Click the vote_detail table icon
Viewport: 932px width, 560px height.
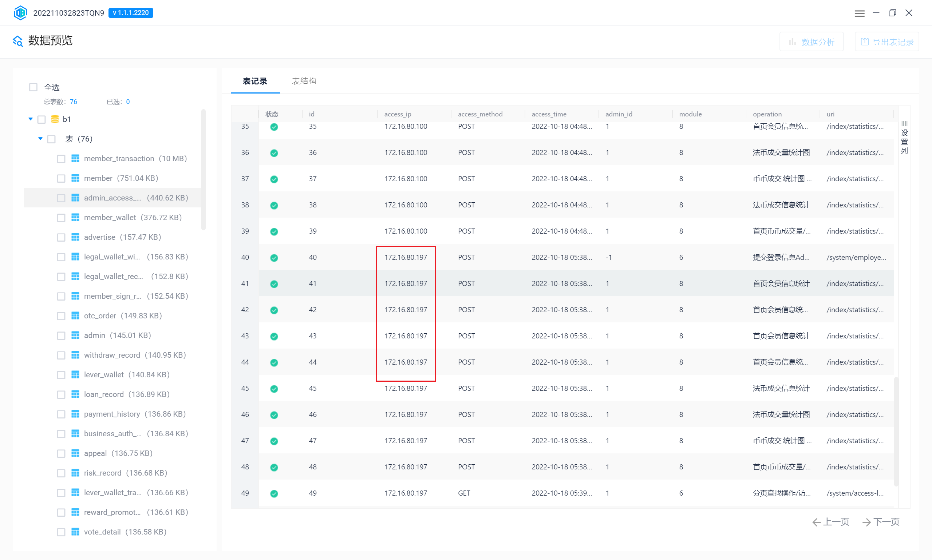click(75, 531)
